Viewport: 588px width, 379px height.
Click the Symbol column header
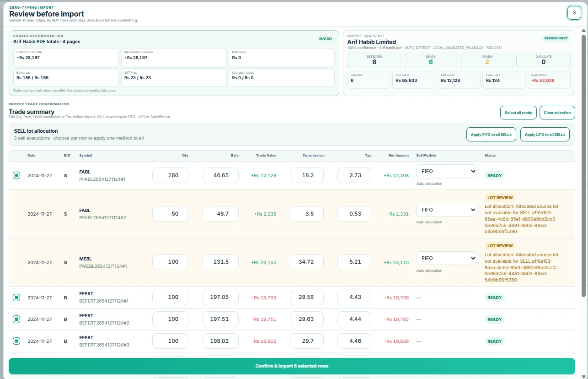pos(85,156)
